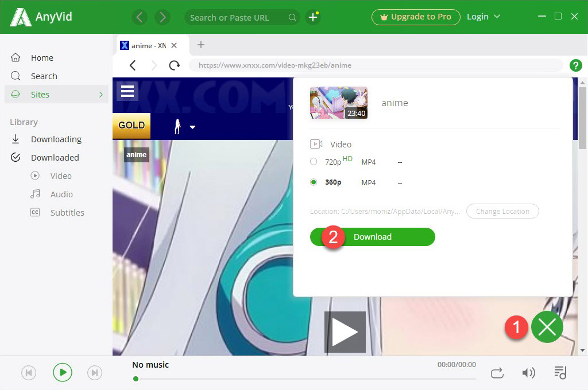Select Sites in sidebar
The width and height of the screenshot is (588, 390).
[56, 95]
